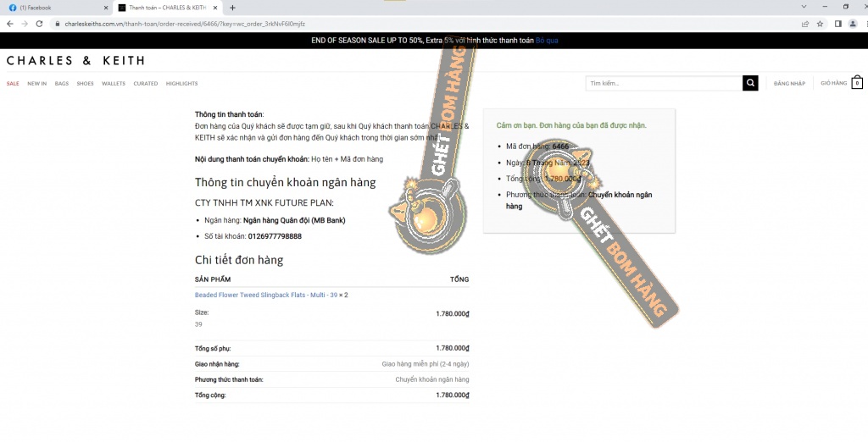Click the ĐĂNG NHẬP login link
This screenshot has width=868, height=442.
(x=789, y=84)
